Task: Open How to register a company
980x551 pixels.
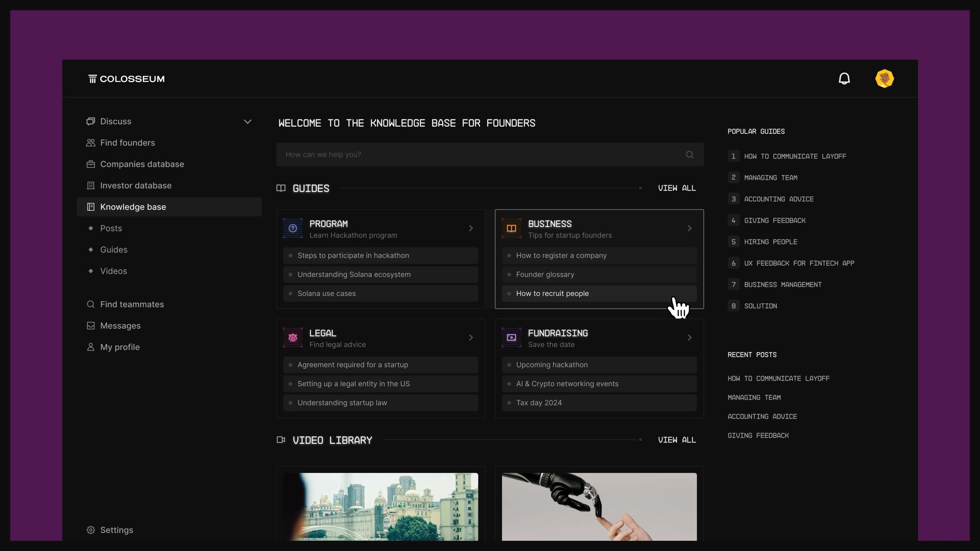Action: tap(599, 256)
